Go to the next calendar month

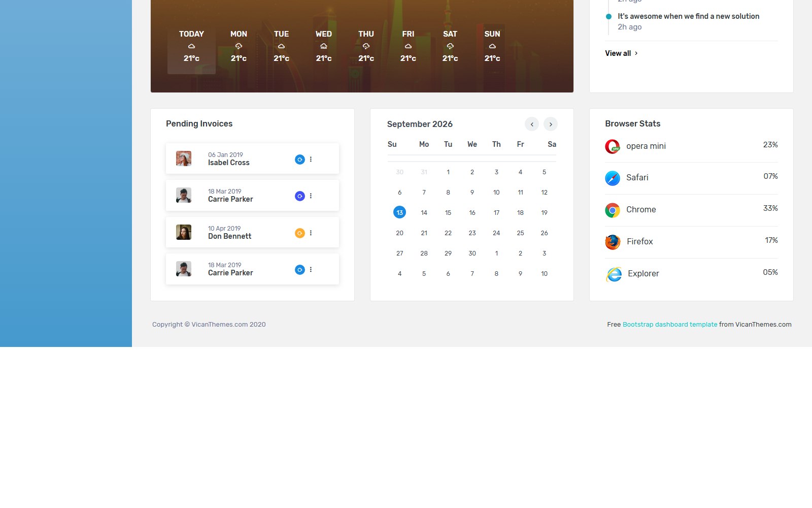551,124
